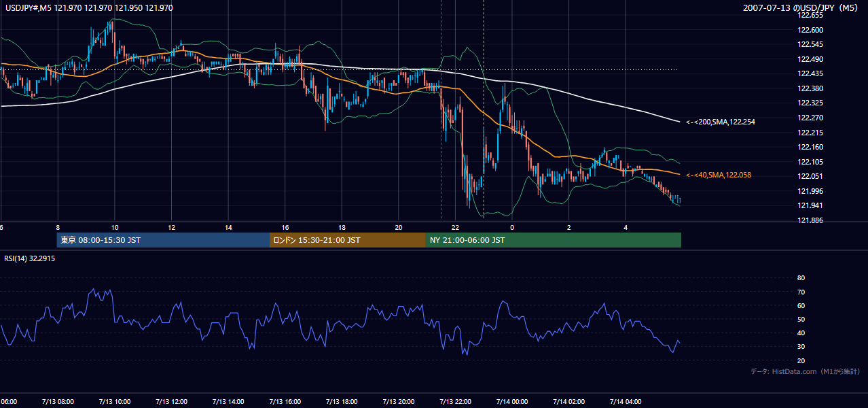Click the データ: HistData.com source credit
Viewport: 868px width, 408px height.
click(x=806, y=371)
